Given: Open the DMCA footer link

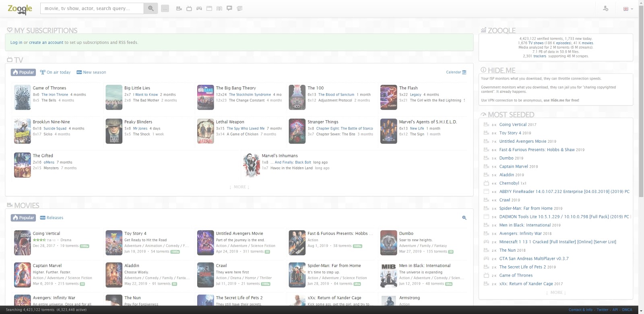Looking at the screenshot, I should 627,310.
